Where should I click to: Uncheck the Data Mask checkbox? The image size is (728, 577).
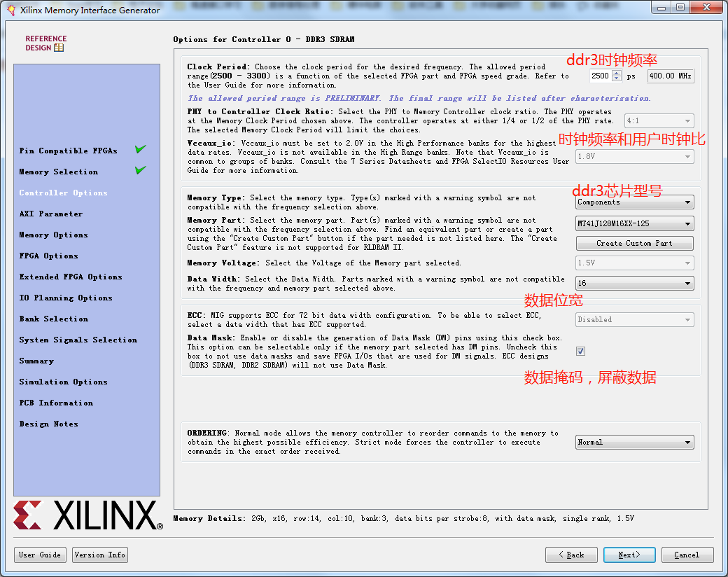[x=580, y=351]
